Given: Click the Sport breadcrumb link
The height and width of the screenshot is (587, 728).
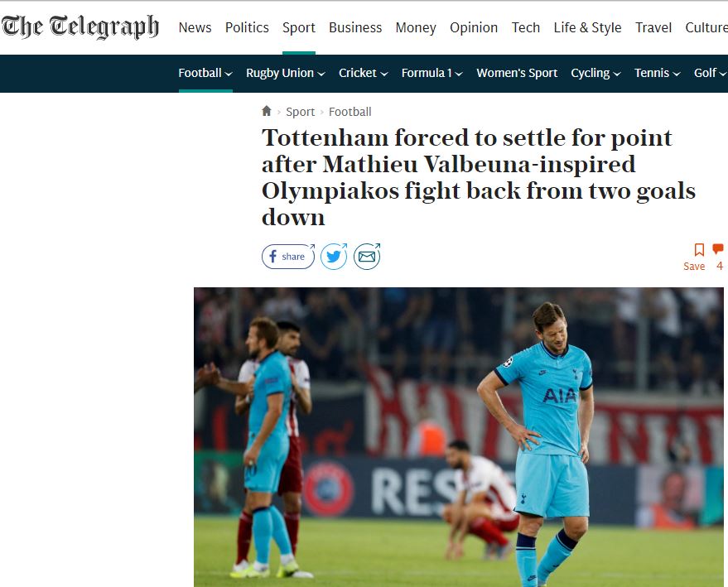Looking at the screenshot, I should coord(301,112).
